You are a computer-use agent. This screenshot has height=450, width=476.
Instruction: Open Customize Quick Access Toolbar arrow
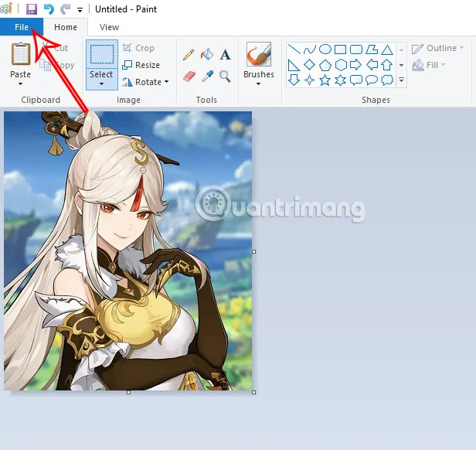80,10
